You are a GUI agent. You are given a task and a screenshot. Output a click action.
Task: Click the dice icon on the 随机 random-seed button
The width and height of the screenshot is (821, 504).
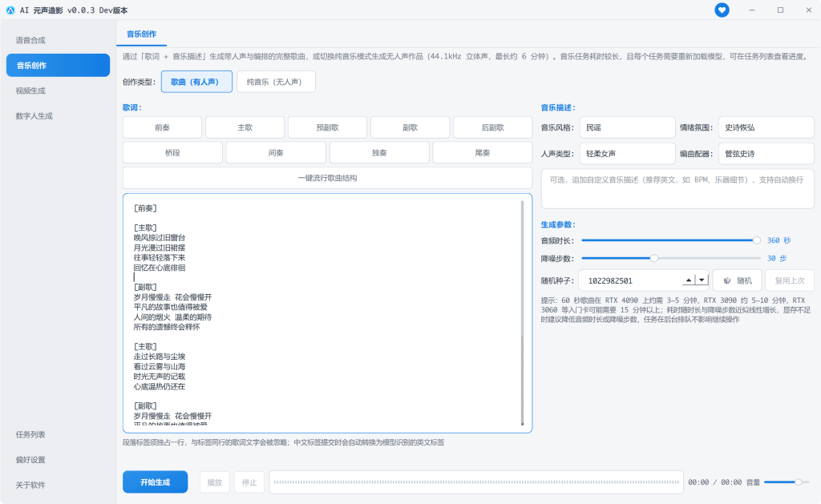[x=726, y=280]
